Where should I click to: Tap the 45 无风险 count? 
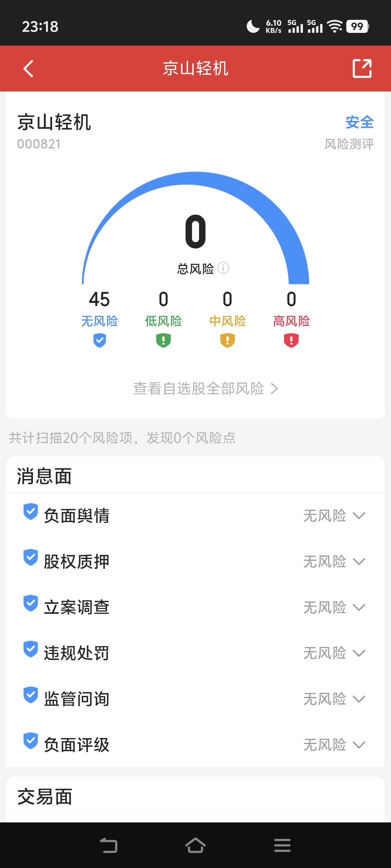(x=100, y=299)
